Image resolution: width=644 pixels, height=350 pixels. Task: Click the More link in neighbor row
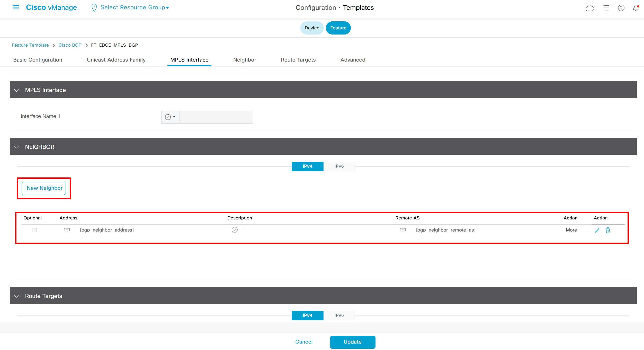pos(571,230)
